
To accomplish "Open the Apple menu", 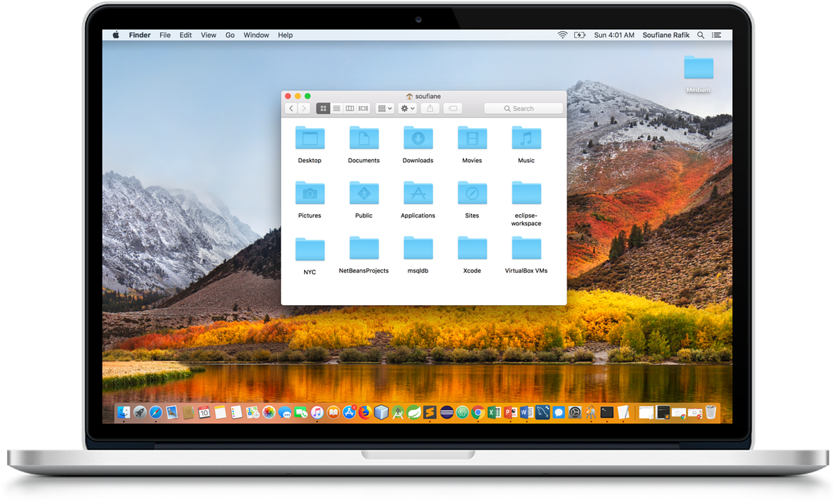I will pyautogui.click(x=115, y=35).
